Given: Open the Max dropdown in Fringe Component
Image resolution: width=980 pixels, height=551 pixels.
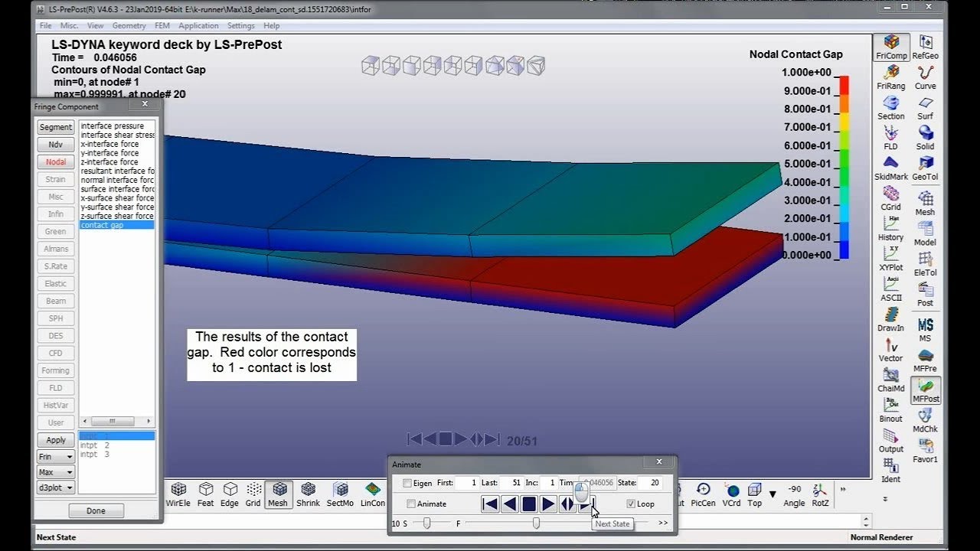Looking at the screenshot, I should click(x=56, y=472).
